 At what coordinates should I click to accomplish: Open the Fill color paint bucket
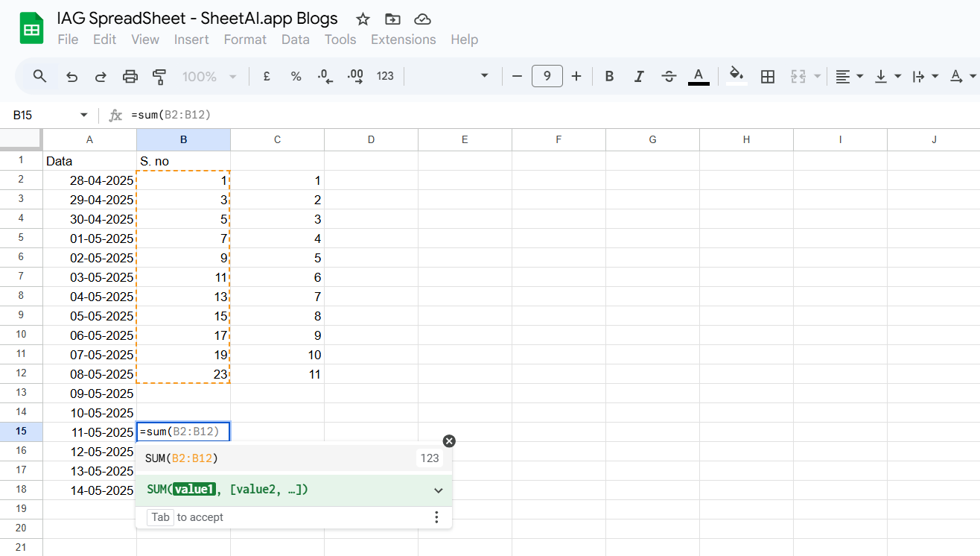click(x=736, y=76)
